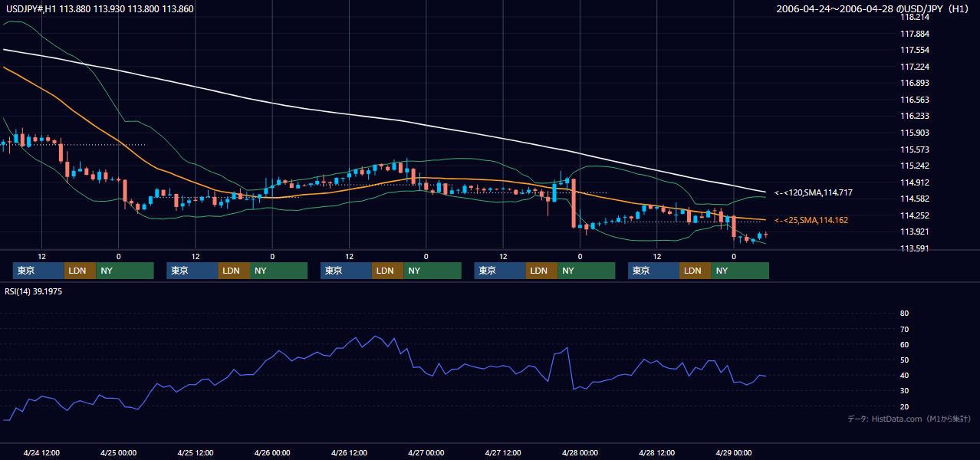Pick price axis value 114.582
The image size is (980, 460).
[x=914, y=199]
